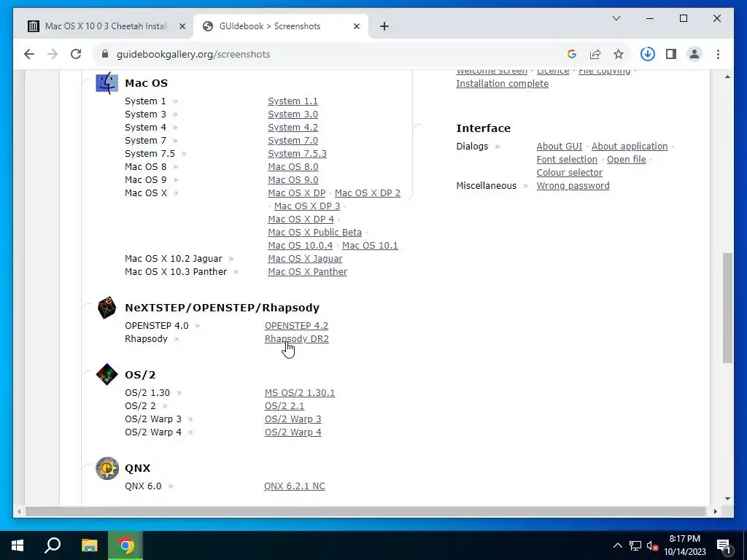Open the System 1.1 link
The image size is (747, 560).
pos(293,101)
